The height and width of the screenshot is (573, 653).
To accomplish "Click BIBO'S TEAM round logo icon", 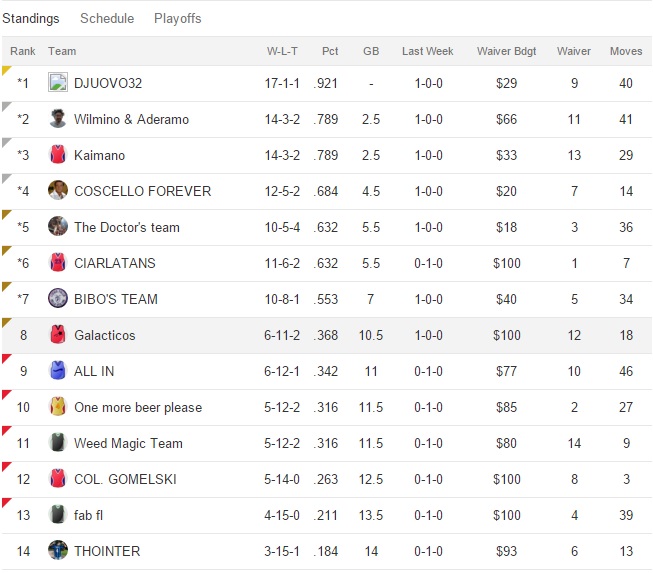I will tap(57, 299).
